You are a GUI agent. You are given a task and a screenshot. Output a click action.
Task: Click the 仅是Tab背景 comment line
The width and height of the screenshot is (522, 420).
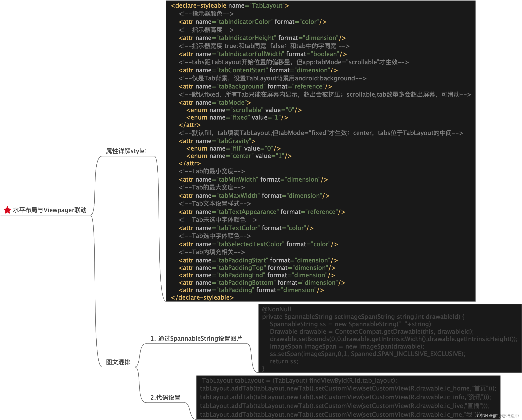tap(272, 78)
